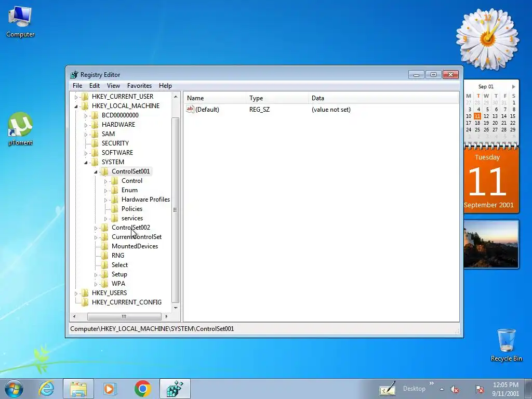Click the Registry Editor title bar icon
Viewport: 532px width, 399px height.
[74, 75]
